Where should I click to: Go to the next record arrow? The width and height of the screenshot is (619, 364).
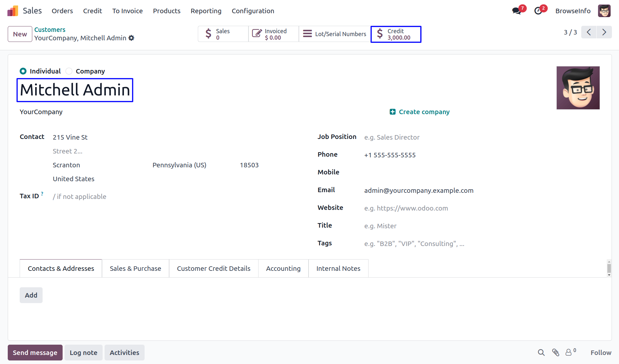[x=604, y=32]
